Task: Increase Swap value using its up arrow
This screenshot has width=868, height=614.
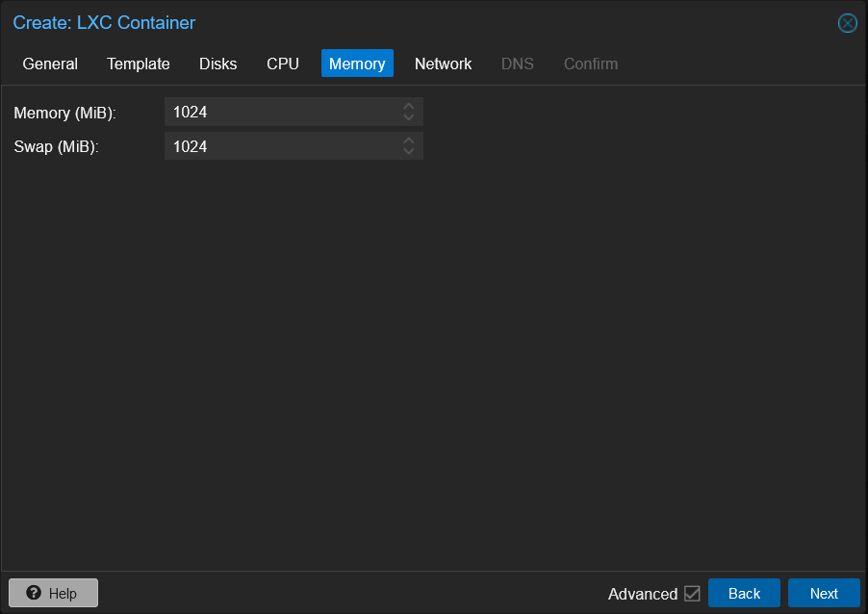Action: (408, 141)
